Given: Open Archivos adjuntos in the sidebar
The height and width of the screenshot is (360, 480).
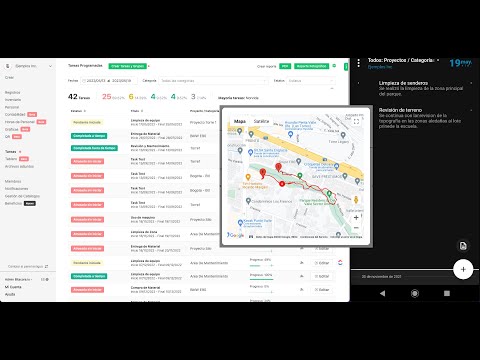Looking at the screenshot, I should pyautogui.click(x=19, y=166).
